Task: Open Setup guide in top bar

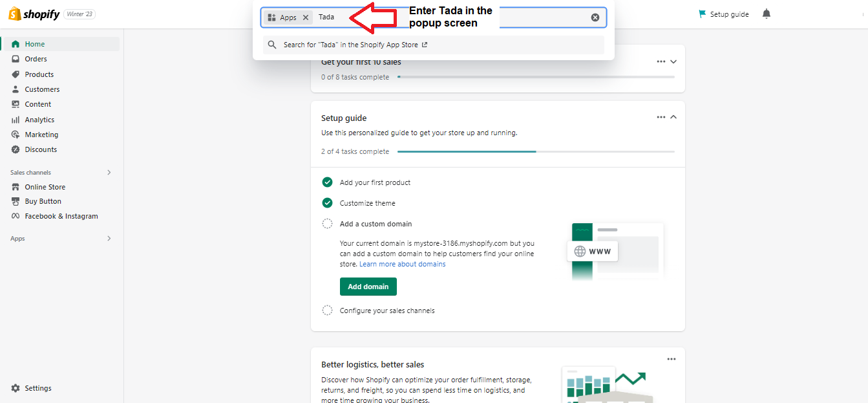Action: 723,14
